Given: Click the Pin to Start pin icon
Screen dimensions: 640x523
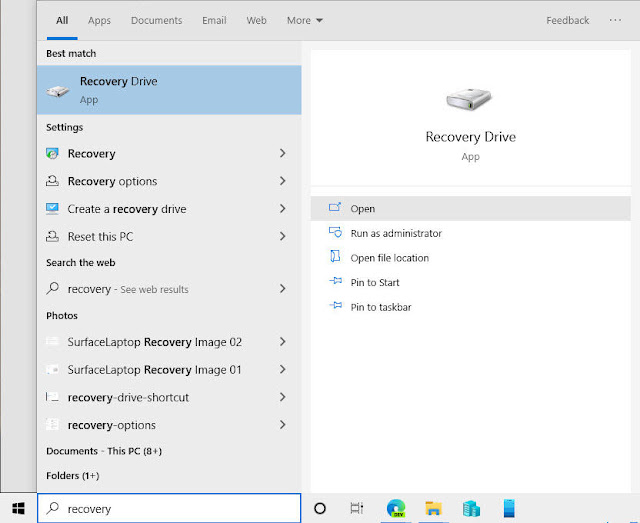Looking at the screenshot, I should pyautogui.click(x=336, y=281).
